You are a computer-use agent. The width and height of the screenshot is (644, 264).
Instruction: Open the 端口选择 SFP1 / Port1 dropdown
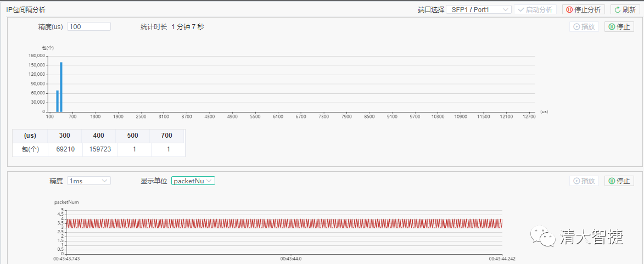coord(479,10)
